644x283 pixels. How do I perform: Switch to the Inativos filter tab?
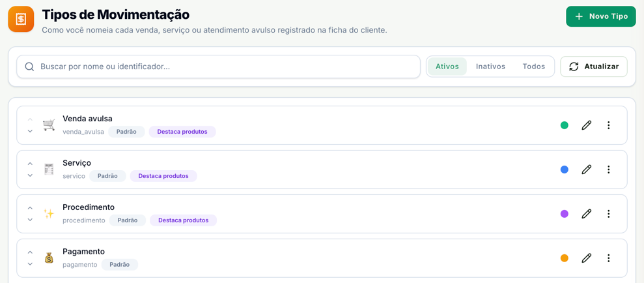490,67
